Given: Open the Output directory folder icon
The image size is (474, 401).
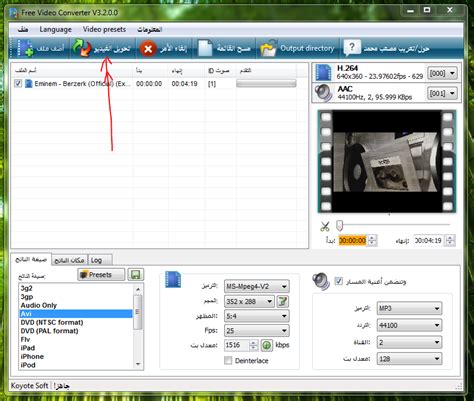Looking at the screenshot, I should click(268, 49).
